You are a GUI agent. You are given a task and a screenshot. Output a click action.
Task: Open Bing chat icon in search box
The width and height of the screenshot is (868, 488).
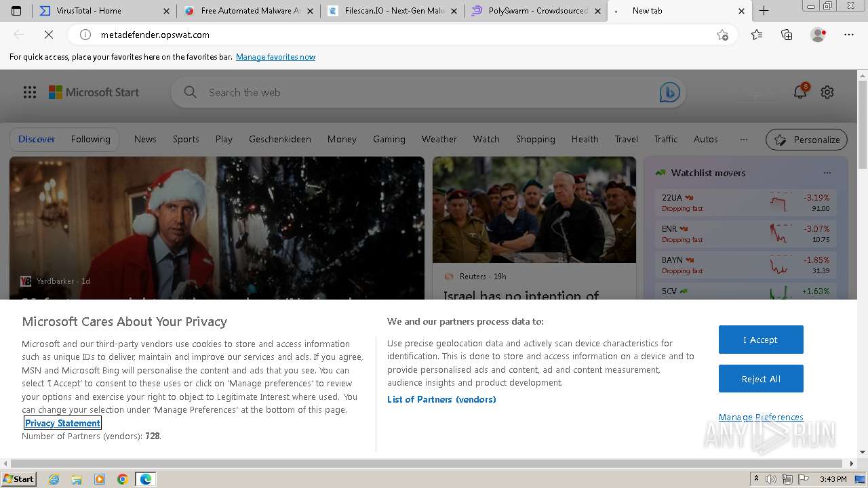pyautogui.click(x=669, y=92)
